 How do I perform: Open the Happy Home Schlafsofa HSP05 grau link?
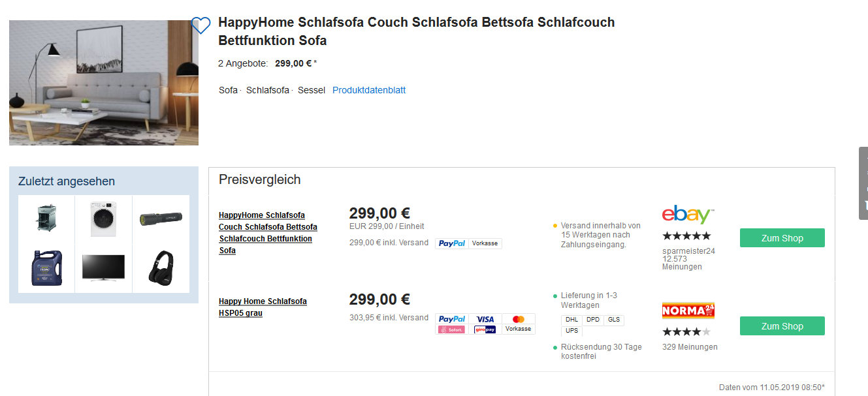tap(263, 307)
